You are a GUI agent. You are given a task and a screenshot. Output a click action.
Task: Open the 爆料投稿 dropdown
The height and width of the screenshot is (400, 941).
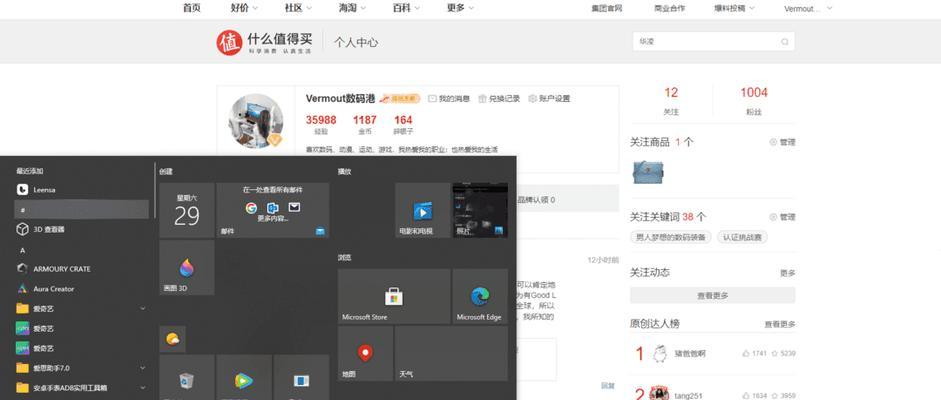(x=734, y=8)
